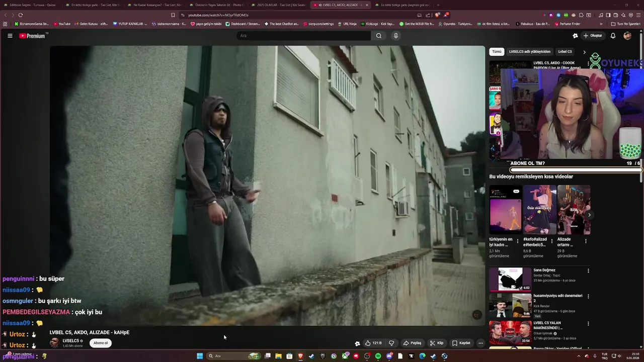Show next filter chips with arrow
Screen dimensions: 644x362
[x=584, y=52]
